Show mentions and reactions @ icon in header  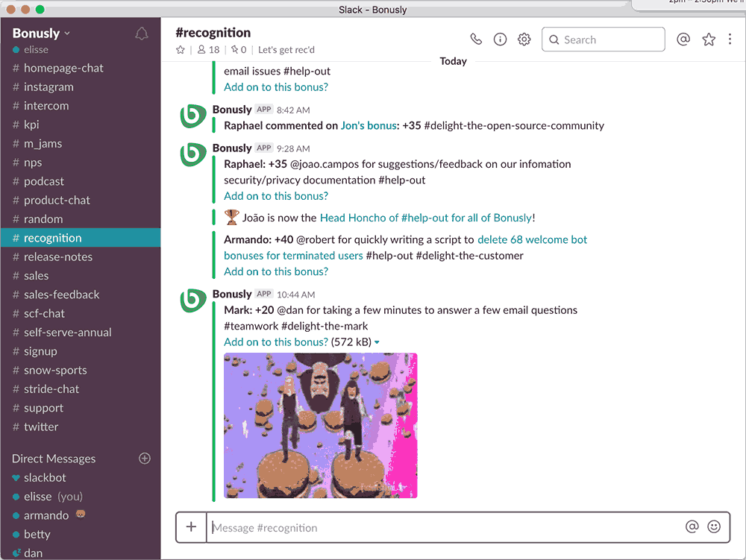(683, 39)
